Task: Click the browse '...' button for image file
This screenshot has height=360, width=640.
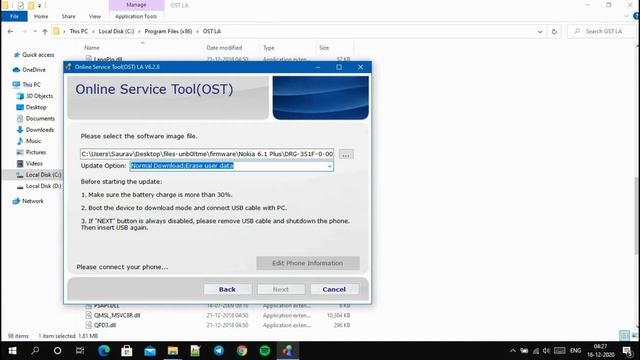Action: [x=346, y=154]
